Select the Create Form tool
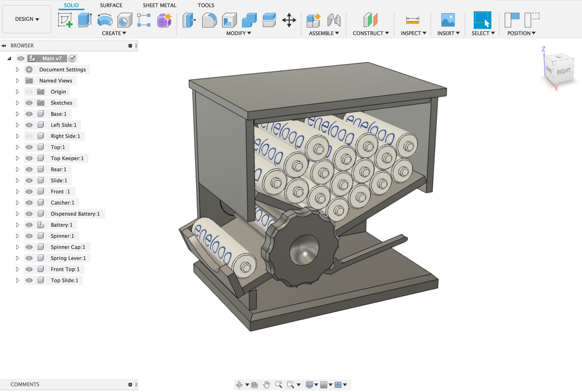This screenshot has width=582, height=392. (164, 20)
